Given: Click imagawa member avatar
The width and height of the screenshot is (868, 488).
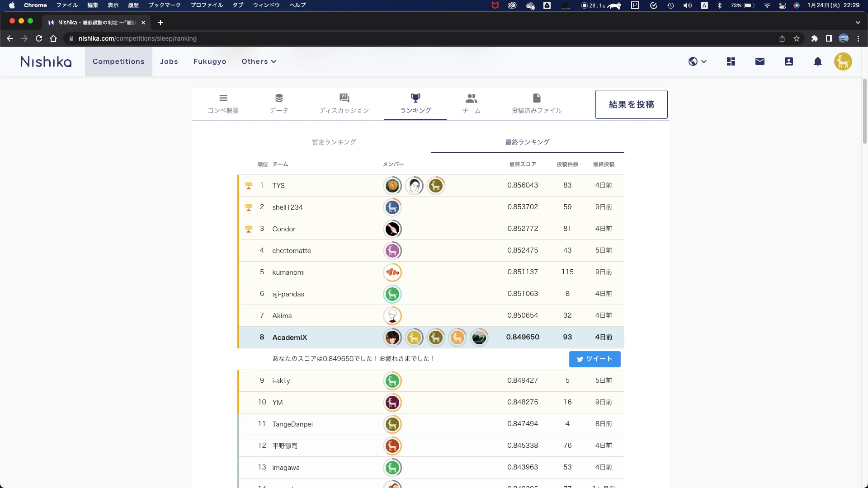Looking at the screenshot, I should [392, 468].
